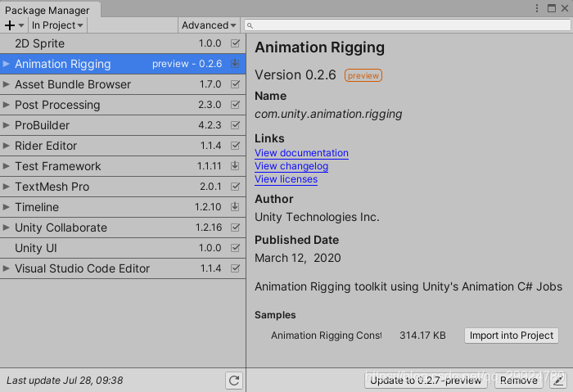This screenshot has width=573, height=392.
Task: Expand Unity Collaborate versions arrow
Action: [7, 228]
